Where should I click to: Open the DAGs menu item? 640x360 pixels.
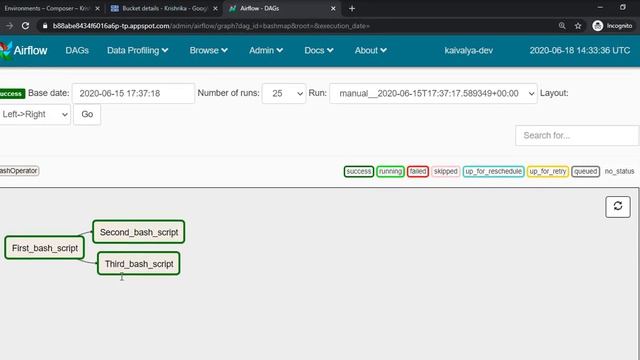pyautogui.click(x=77, y=50)
